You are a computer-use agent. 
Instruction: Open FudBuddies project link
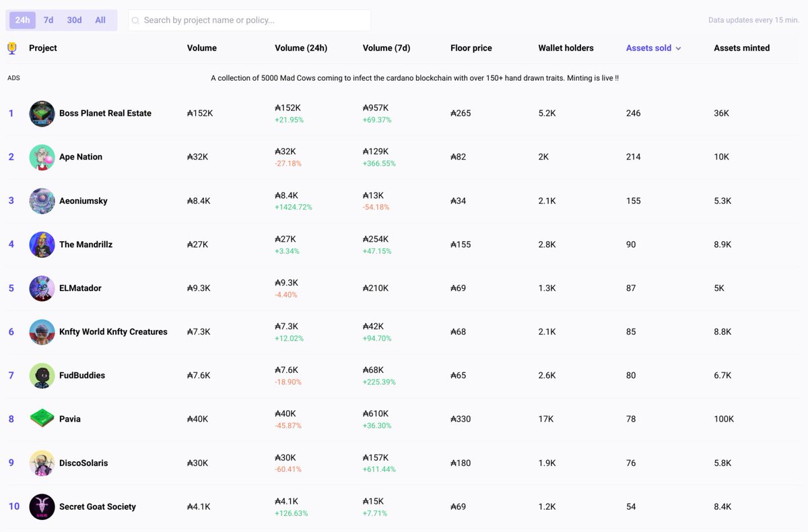(82, 375)
